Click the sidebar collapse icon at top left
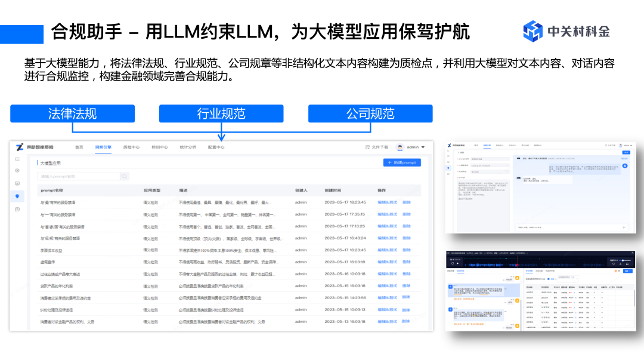Image resolution: width=644 pixels, height=363 pixels. (x=17, y=159)
